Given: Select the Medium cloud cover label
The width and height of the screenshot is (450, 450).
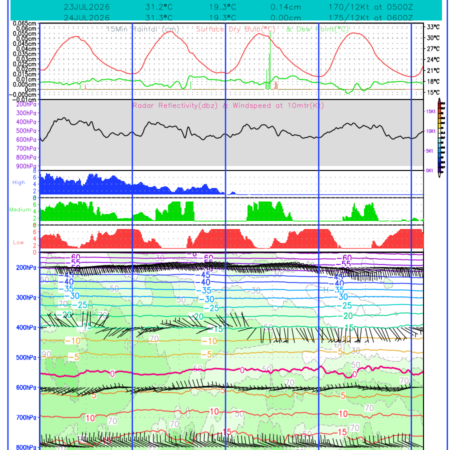Looking at the screenshot, I should tap(20, 210).
